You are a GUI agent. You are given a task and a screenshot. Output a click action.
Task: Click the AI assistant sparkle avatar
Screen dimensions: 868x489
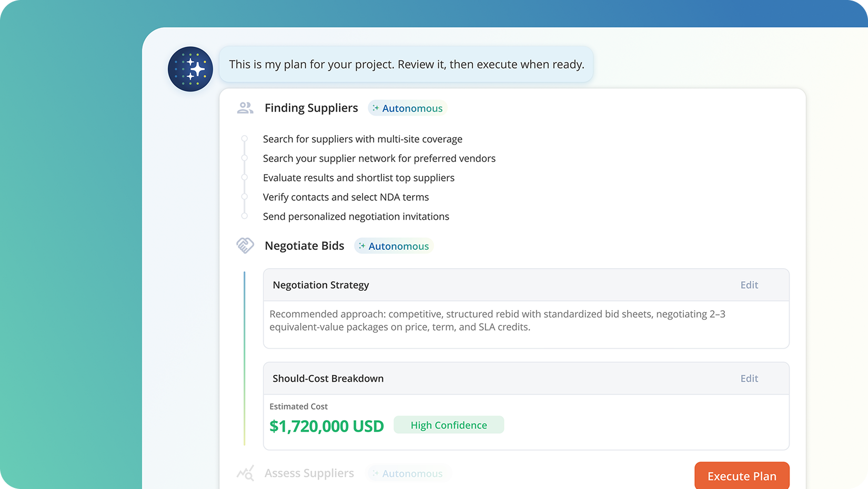[x=190, y=69]
